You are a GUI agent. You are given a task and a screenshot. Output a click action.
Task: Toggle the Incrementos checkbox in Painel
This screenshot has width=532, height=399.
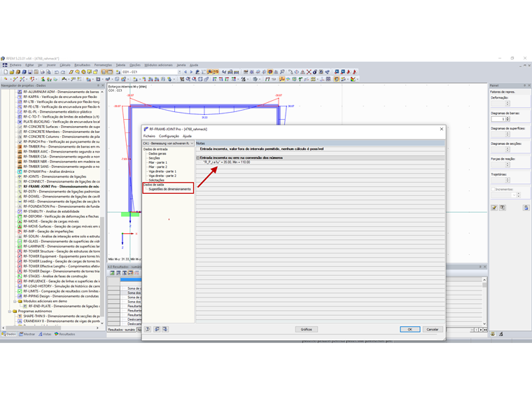coord(493,189)
